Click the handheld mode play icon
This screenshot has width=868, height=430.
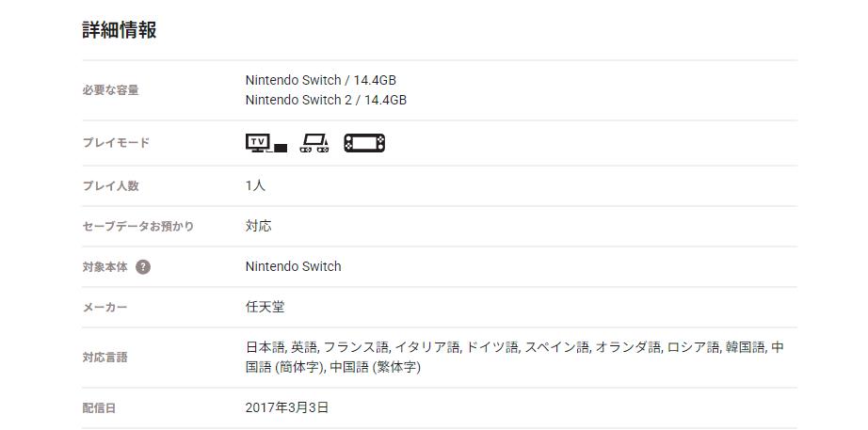point(364,143)
